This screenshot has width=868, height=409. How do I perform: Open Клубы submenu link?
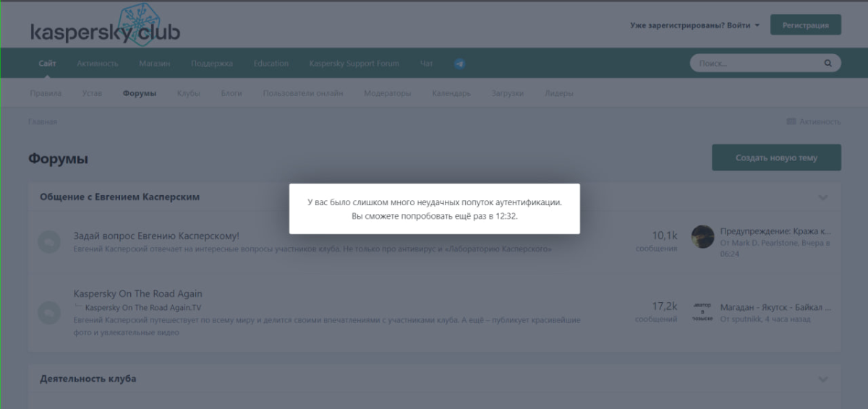tap(188, 93)
